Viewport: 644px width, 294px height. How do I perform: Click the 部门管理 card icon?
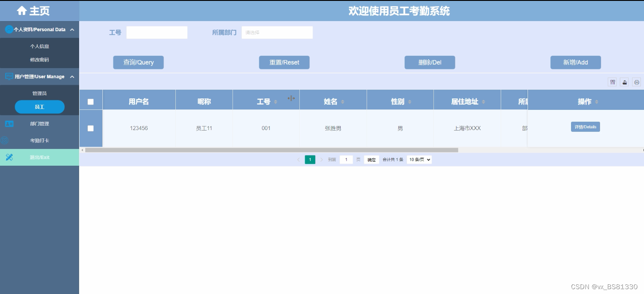coord(9,124)
